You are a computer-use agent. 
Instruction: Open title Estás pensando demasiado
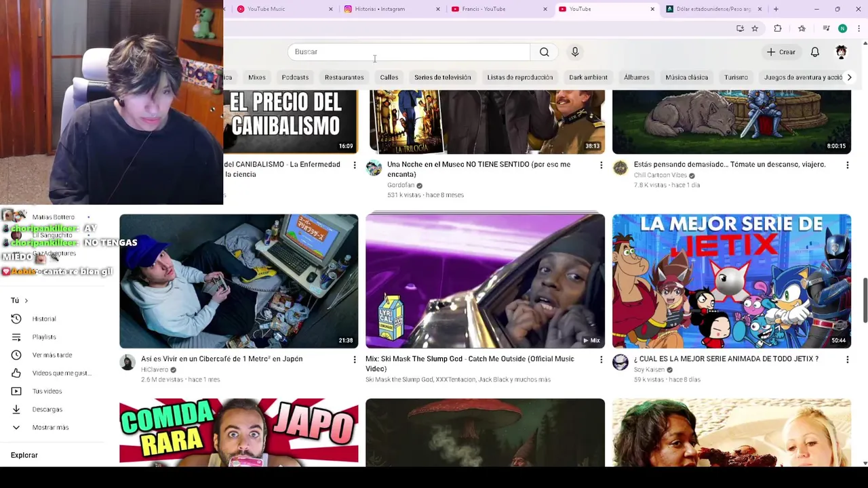coord(730,165)
